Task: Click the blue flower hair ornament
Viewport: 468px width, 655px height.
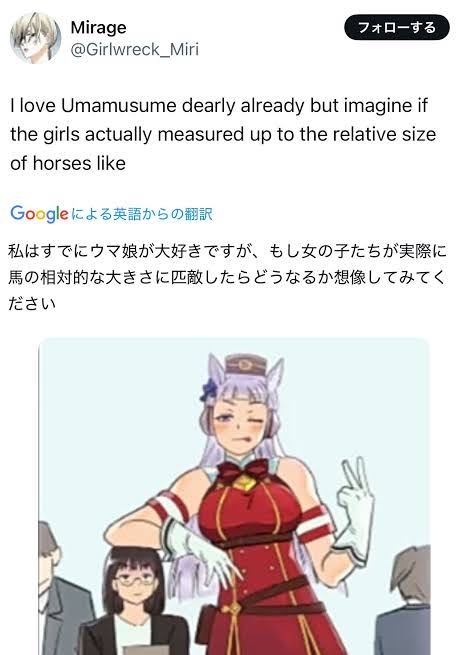Action: click(x=208, y=390)
